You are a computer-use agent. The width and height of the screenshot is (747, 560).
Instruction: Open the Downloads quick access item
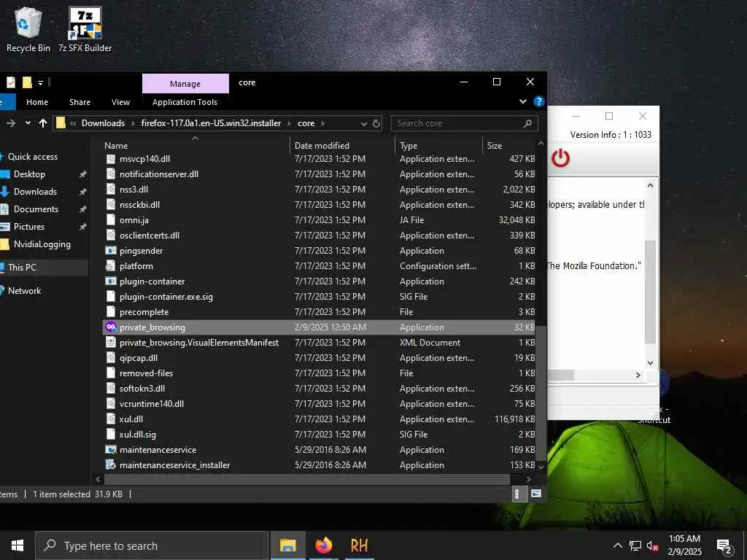[x=35, y=192]
